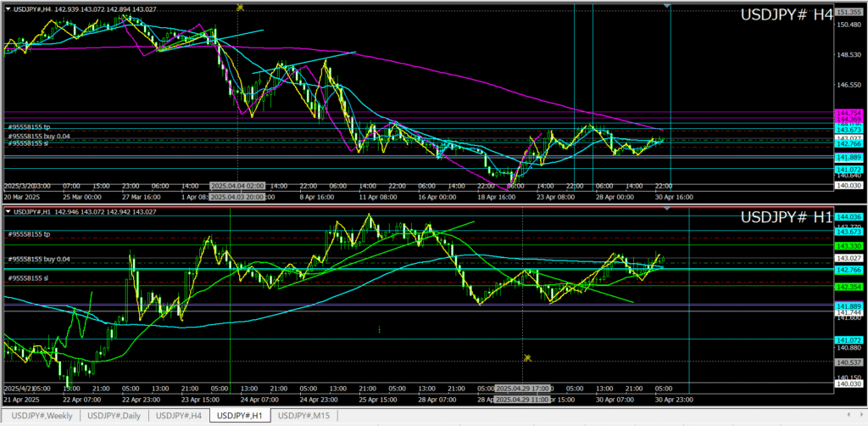Click the 141.889 price label on H4 chart
Screen dimensions: 868x426
point(849,157)
